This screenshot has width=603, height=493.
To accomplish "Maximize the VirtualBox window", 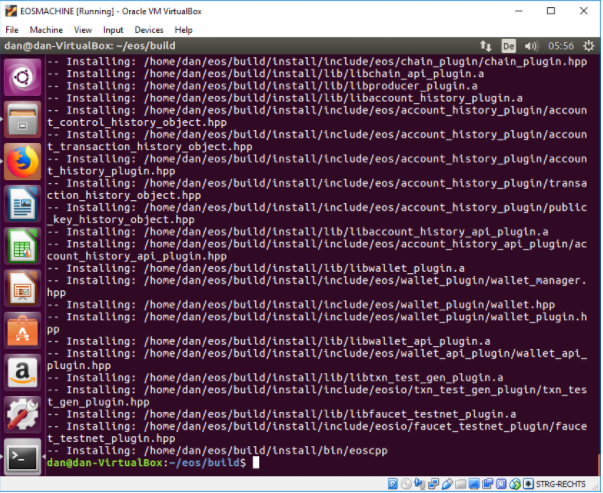I will pyautogui.click(x=551, y=11).
